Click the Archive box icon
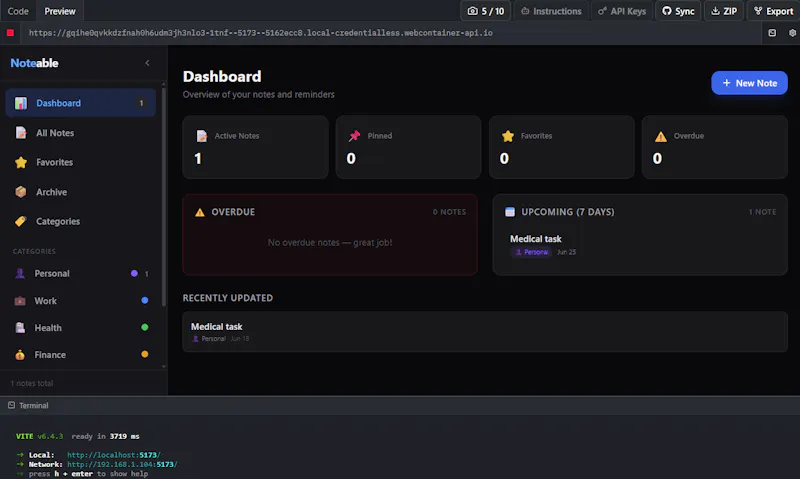Viewport: 800px width, 479px height. [21, 192]
